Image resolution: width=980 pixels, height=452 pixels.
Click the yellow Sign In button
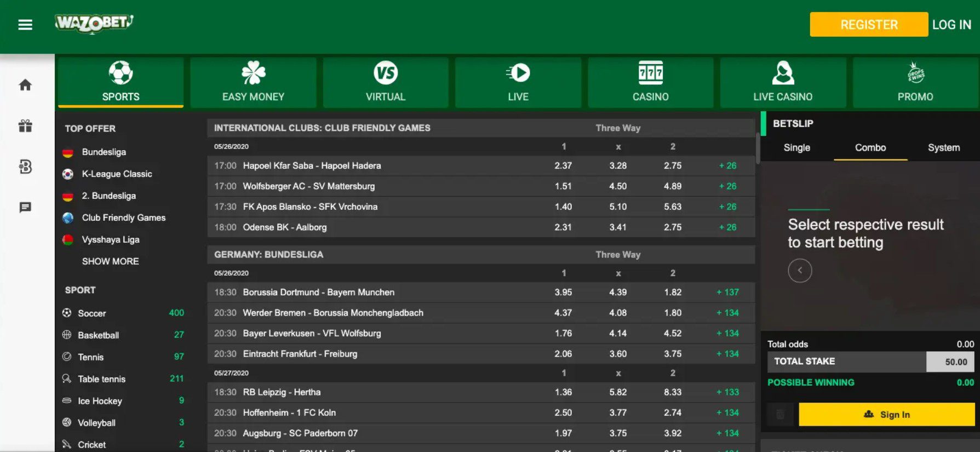[887, 415]
